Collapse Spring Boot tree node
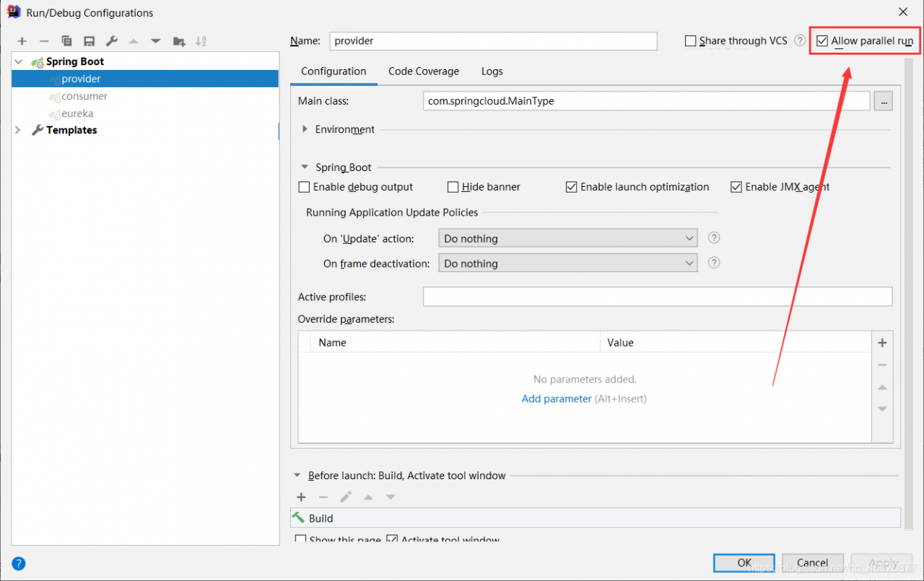This screenshot has width=924, height=581. (19, 62)
